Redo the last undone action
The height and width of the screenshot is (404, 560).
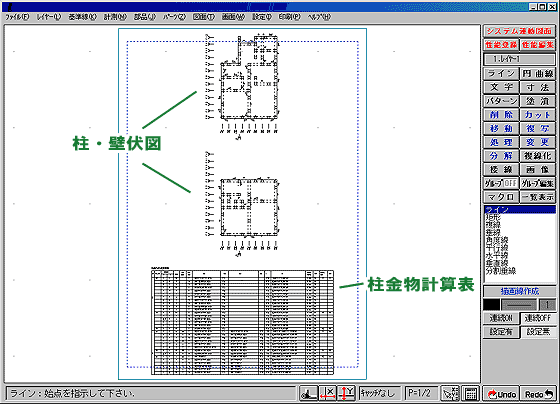(538, 394)
